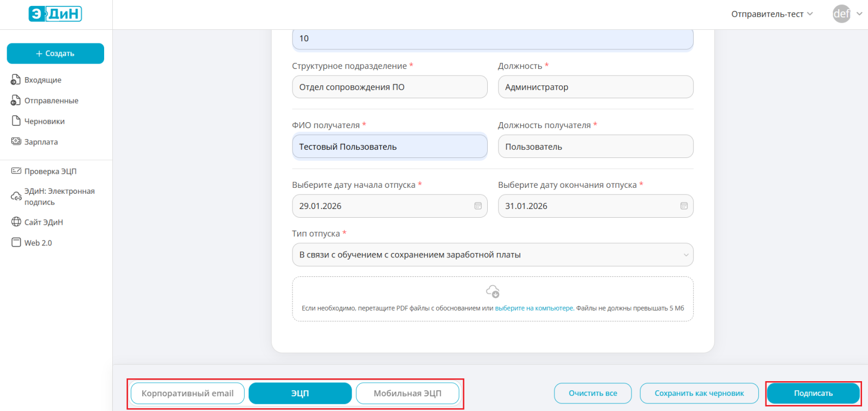868x411 pixels.
Task: Open Входящие inbox icon in sidebar
Action: coord(16,80)
